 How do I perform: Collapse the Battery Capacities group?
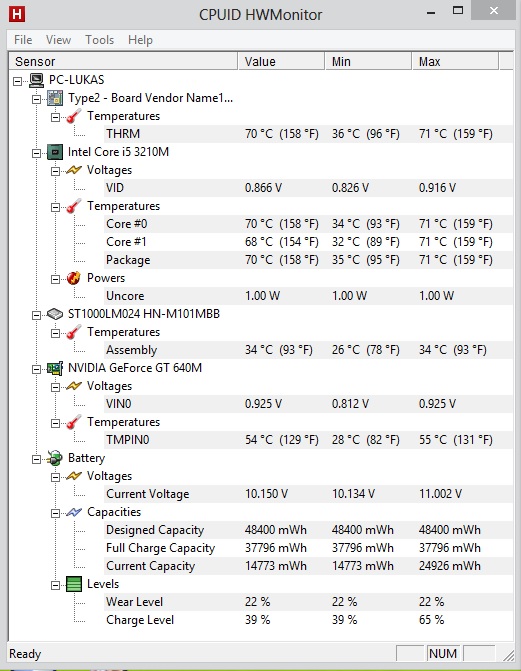(55, 513)
